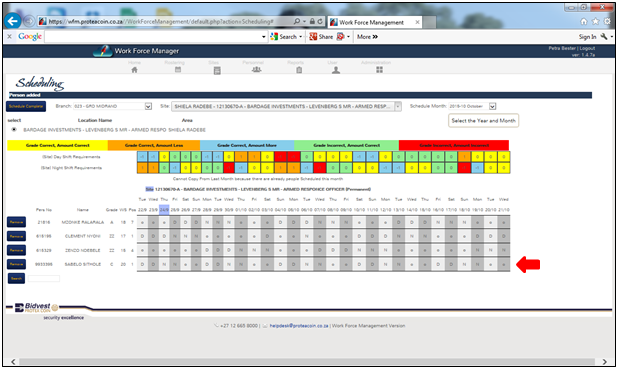Open the Home navigation icon
This screenshot has width=617, height=369.
pyautogui.click(x=135, y=70)
